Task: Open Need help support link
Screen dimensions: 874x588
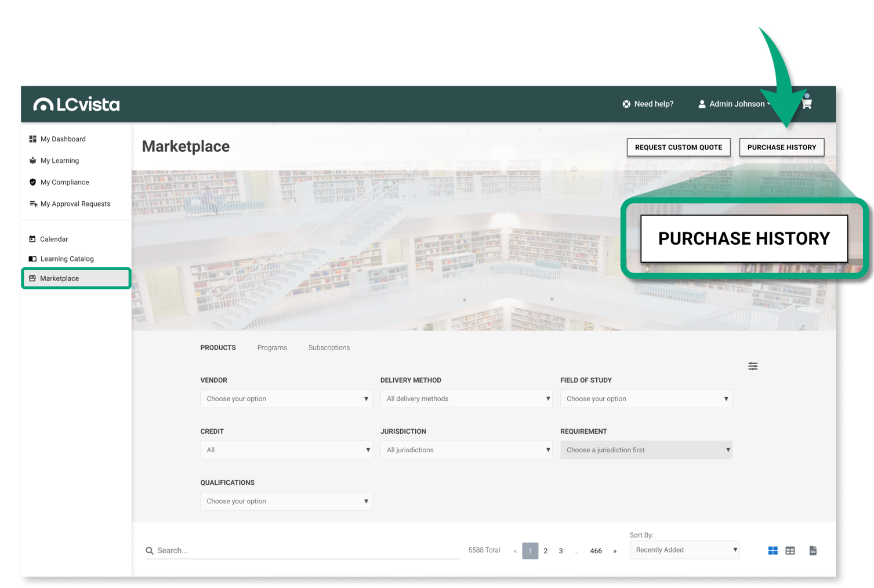Action: (648, 104)
